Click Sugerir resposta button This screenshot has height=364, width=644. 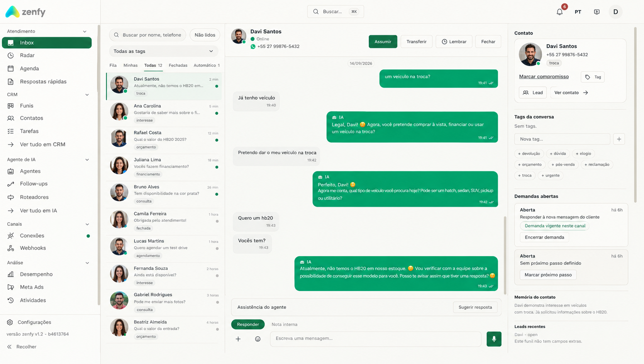475,307
